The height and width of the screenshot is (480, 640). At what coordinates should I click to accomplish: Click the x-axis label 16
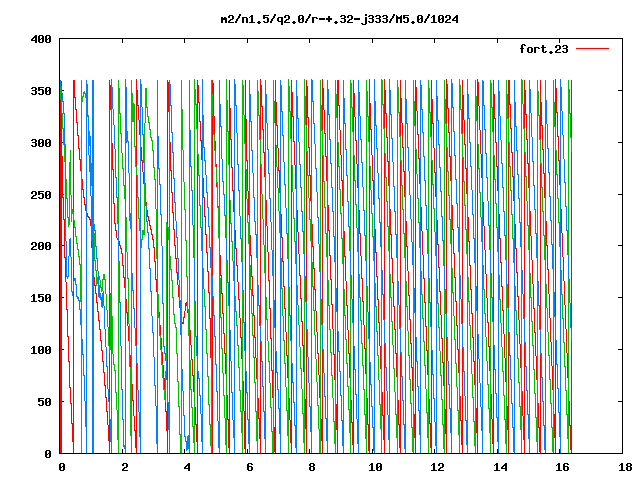[x=562, y=467]
